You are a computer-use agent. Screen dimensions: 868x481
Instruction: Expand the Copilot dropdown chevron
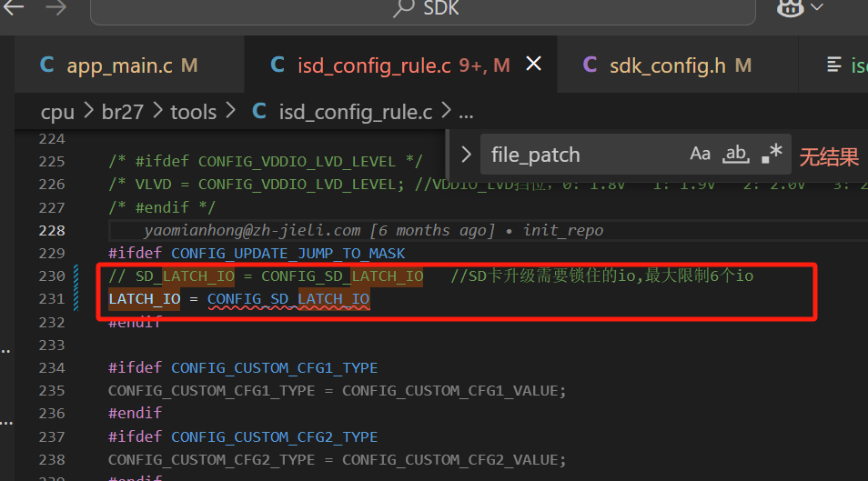[x=817, y=7]
